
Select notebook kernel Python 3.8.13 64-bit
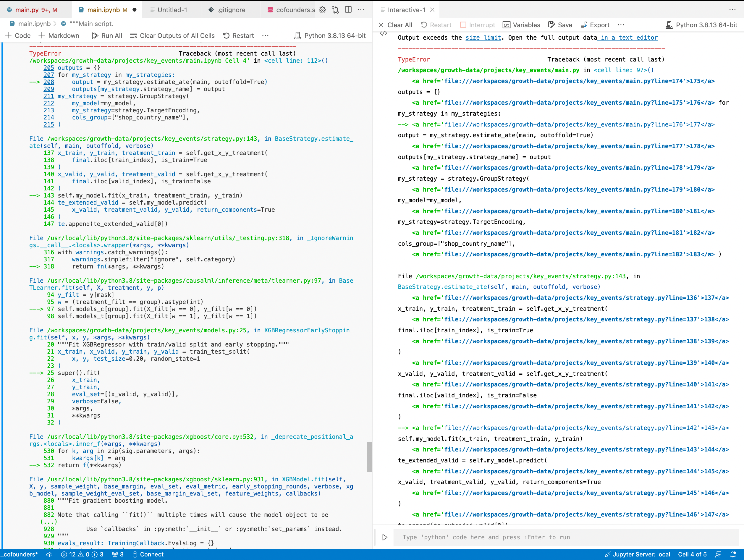pos(330,35)
